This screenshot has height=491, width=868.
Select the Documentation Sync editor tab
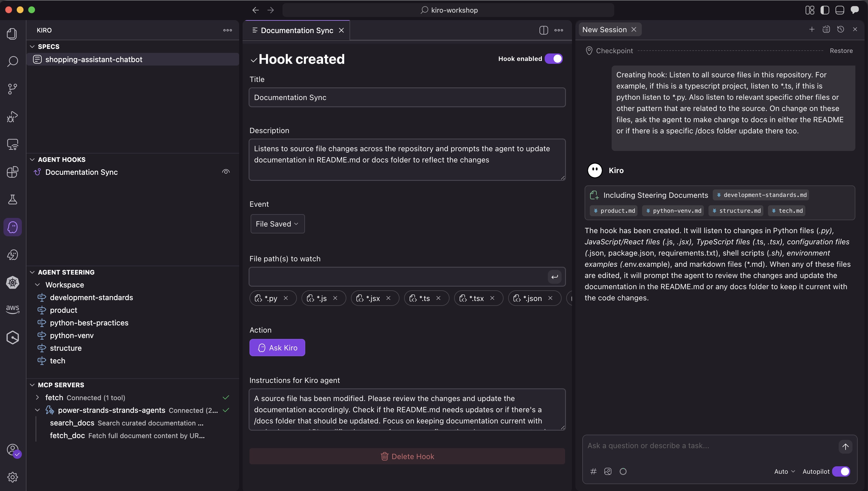(x=297, y=30)
